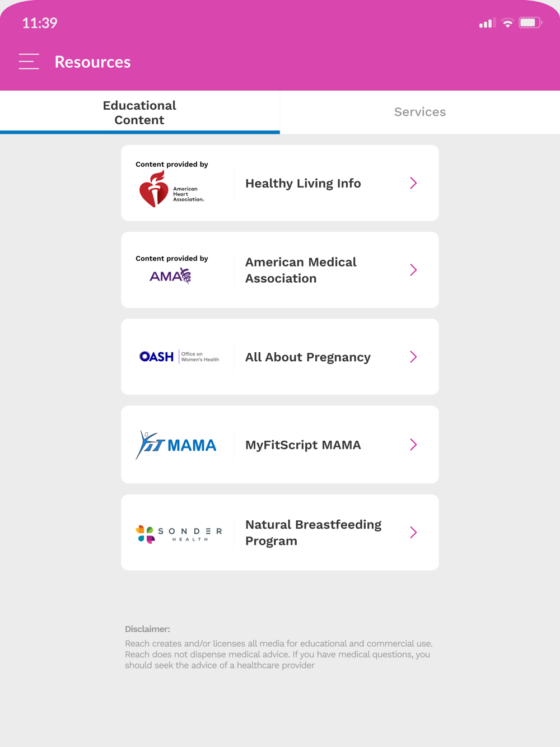Tap the Fit MAMA logo
Image resolution: width=560 pixels, height=747 pixels.
click(176, 445)
